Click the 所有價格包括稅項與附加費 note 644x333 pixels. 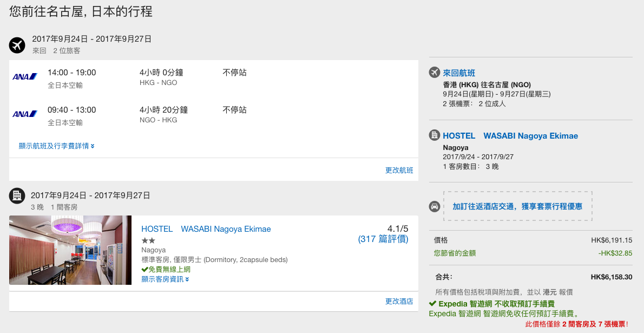click(x=504, y=292)
